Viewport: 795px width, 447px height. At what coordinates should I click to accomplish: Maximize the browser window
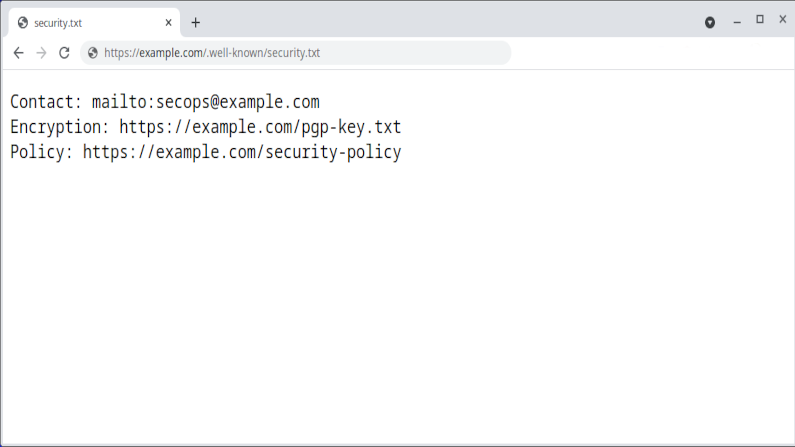point(760,20)
